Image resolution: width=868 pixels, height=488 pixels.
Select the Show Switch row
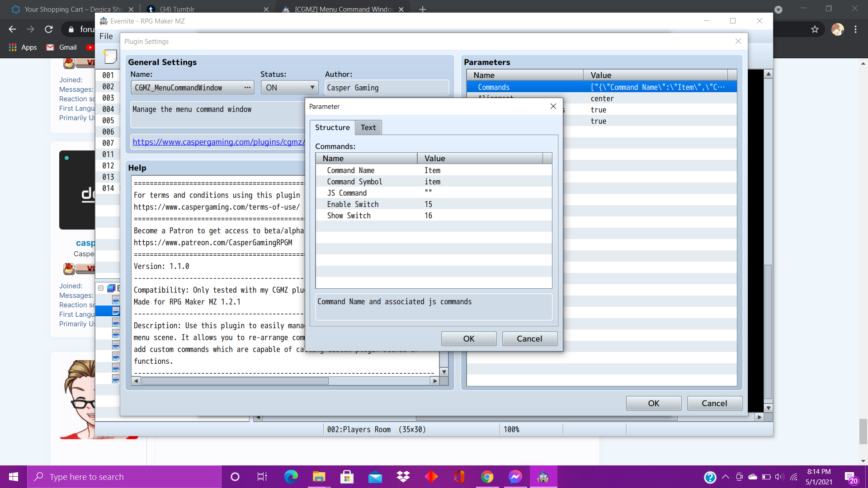(434, 216)
